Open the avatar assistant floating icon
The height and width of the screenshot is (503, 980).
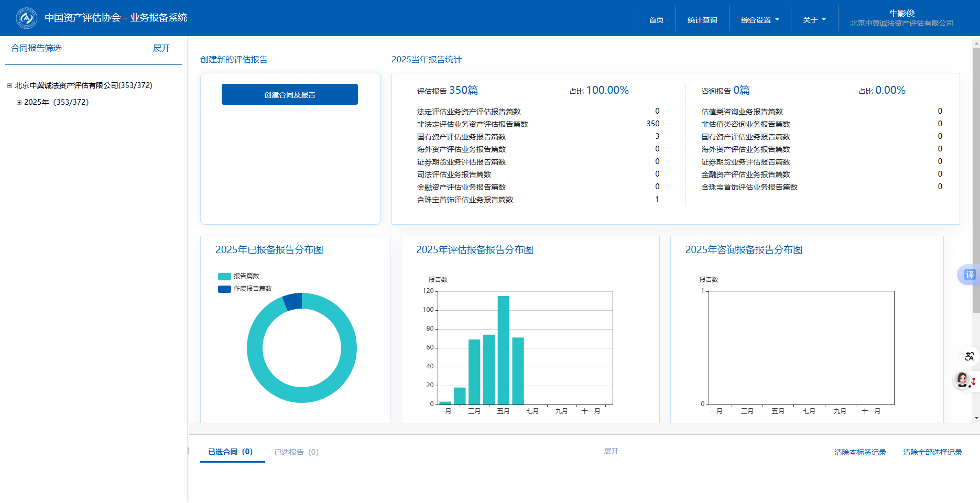click(x=963, y=379)
